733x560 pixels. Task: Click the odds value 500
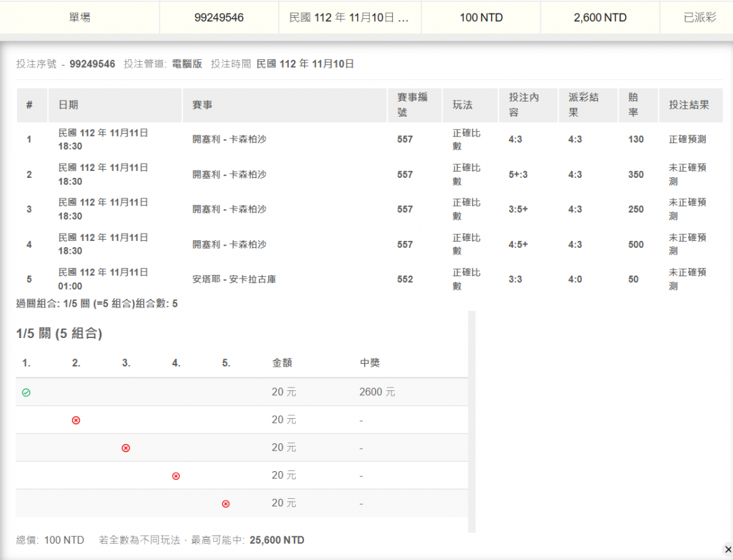pyautogui.click(x=636, y=244)
